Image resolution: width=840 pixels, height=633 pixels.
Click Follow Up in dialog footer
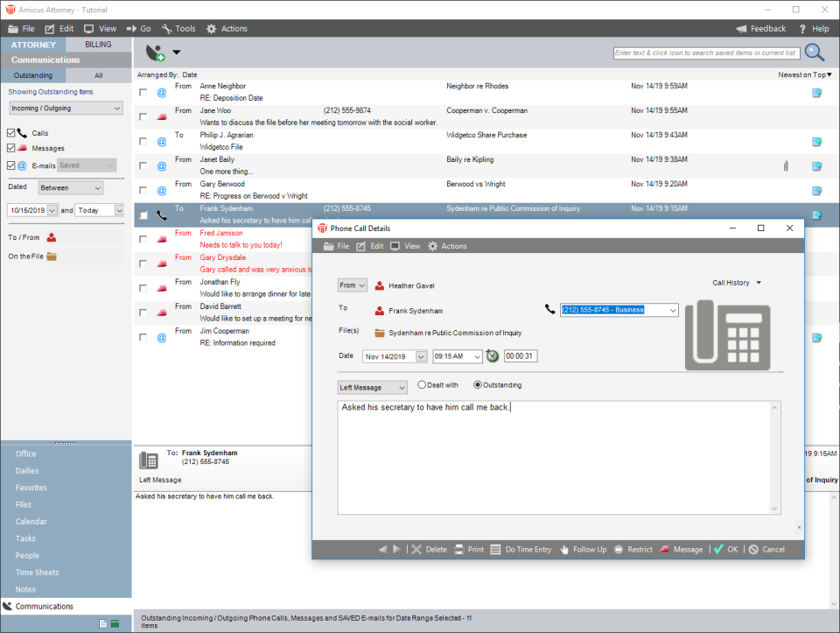[x=584, y=549]
